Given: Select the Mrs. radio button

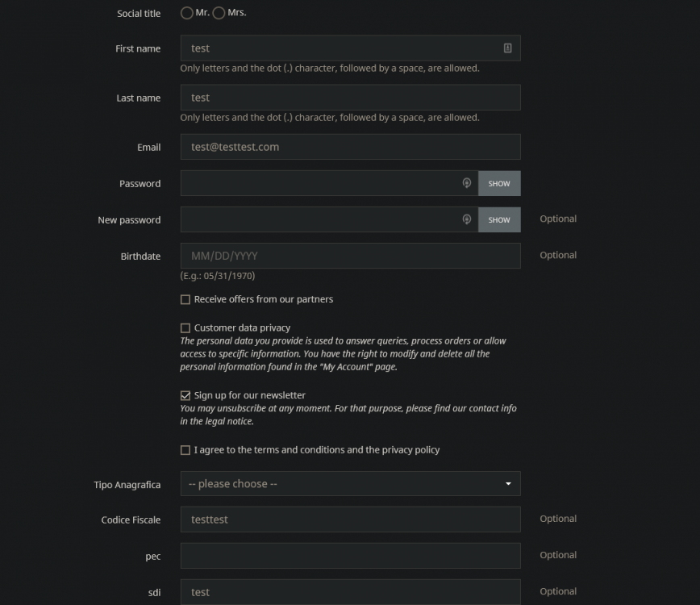Looking at the screenshot, I should (219, 13).
